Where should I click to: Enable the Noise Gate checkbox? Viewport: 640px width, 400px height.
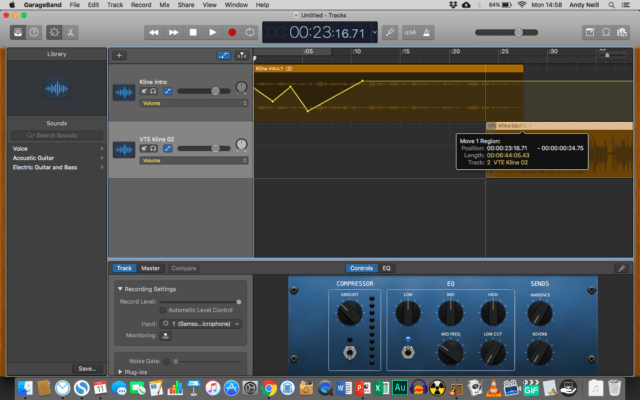(166, 361)
